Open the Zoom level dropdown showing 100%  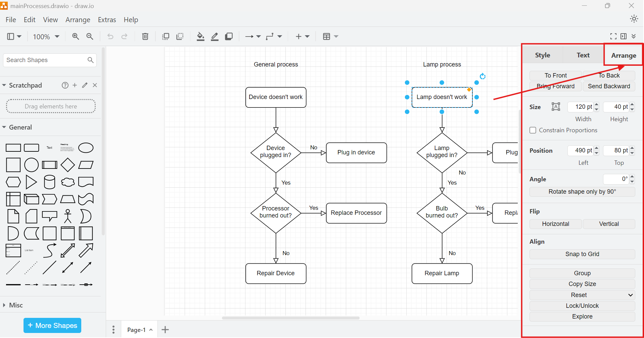46,36
